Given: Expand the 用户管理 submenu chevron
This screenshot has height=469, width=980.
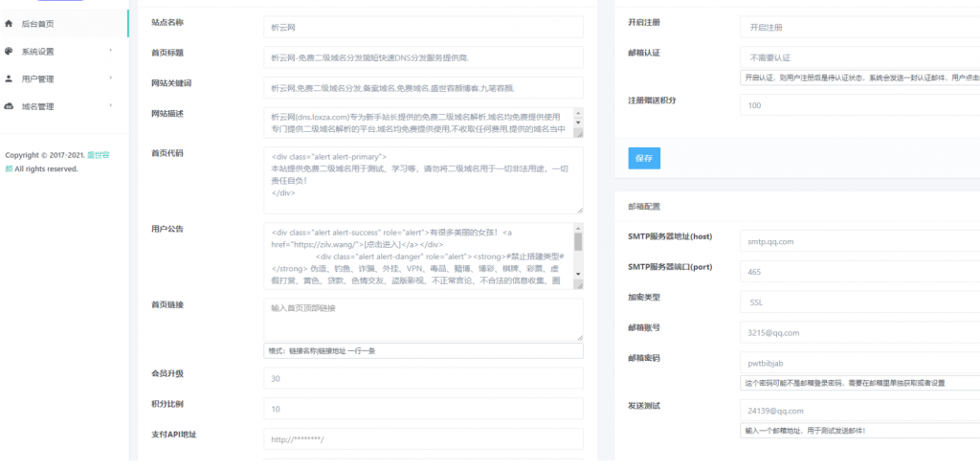Looking at the screenshot, I should pos(111,78).
